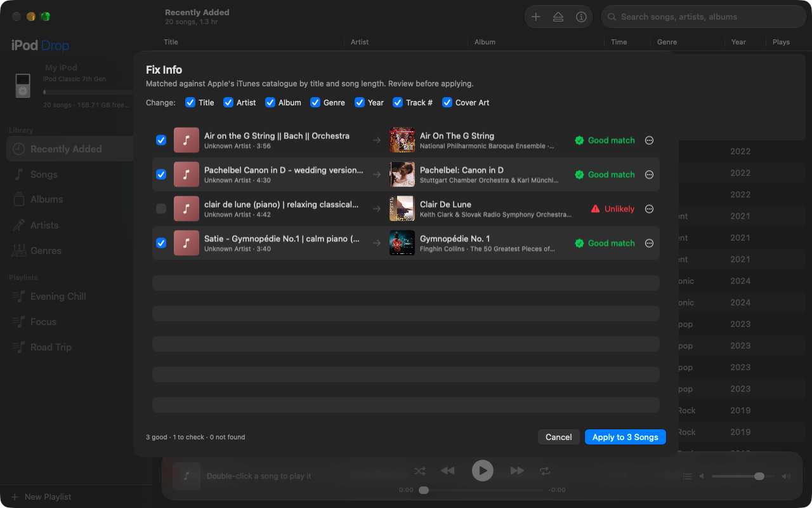Click the previous track (rewind) icon

(448, 471)
